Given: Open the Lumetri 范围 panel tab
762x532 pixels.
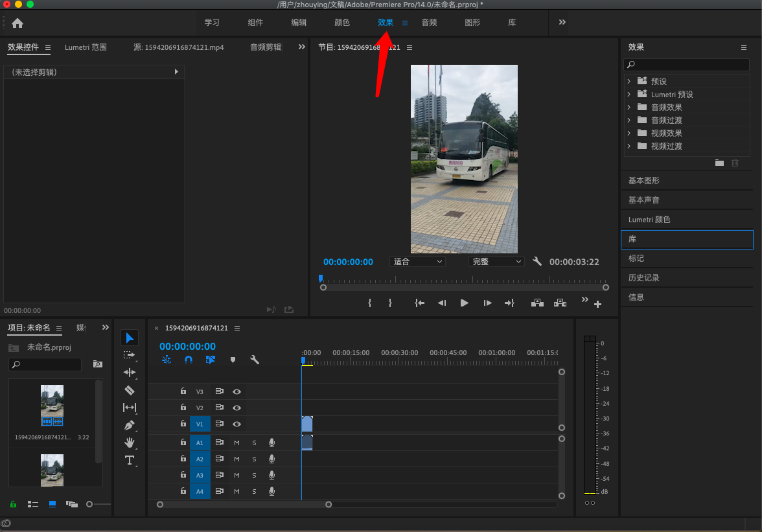Looking at the screenshot, I should [86, 47].
